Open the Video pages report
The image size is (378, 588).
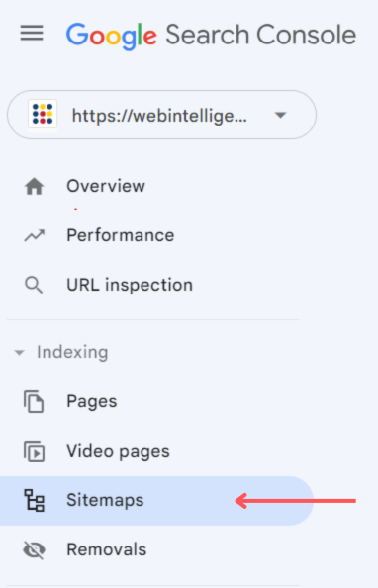pyautogui.click(x=118, y=451)
